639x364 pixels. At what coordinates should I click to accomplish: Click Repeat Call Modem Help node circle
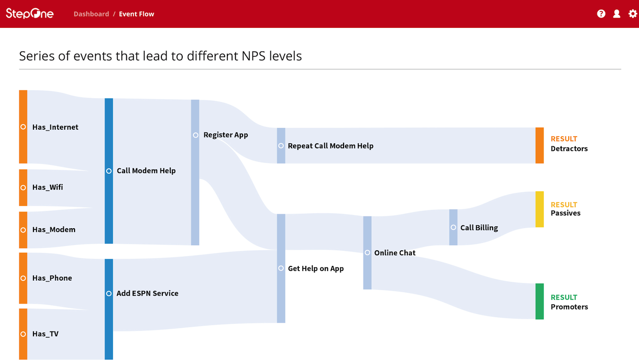click(281, 146)
